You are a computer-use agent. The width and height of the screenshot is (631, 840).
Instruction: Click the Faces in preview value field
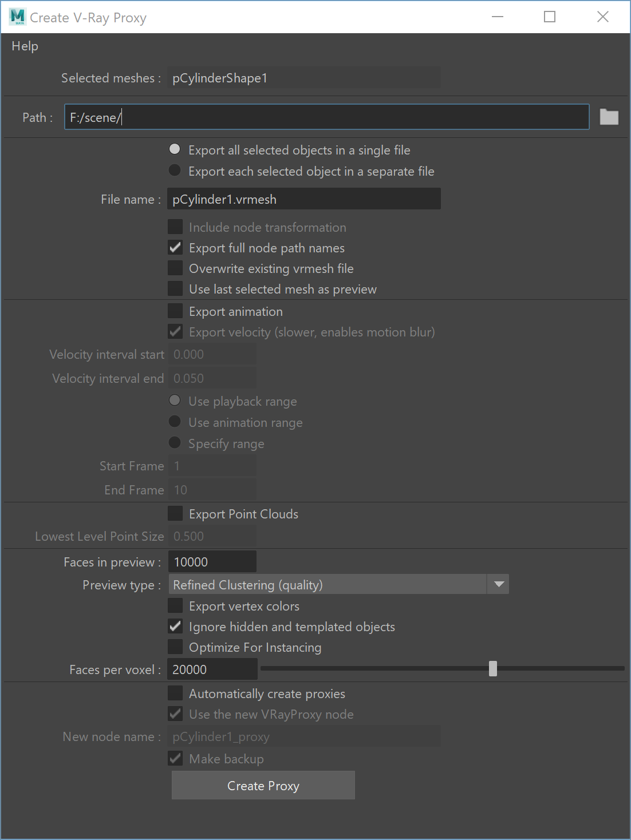click(212, 562)
